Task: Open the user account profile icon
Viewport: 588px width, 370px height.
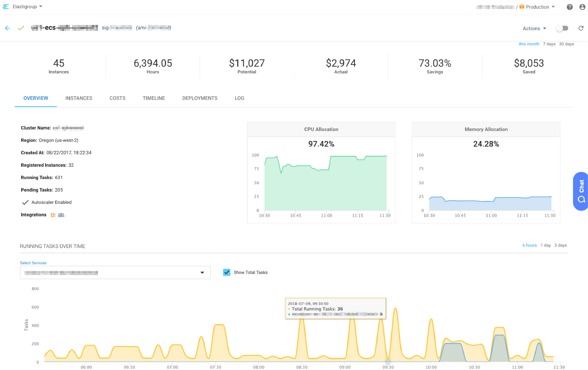Action: 582,7
